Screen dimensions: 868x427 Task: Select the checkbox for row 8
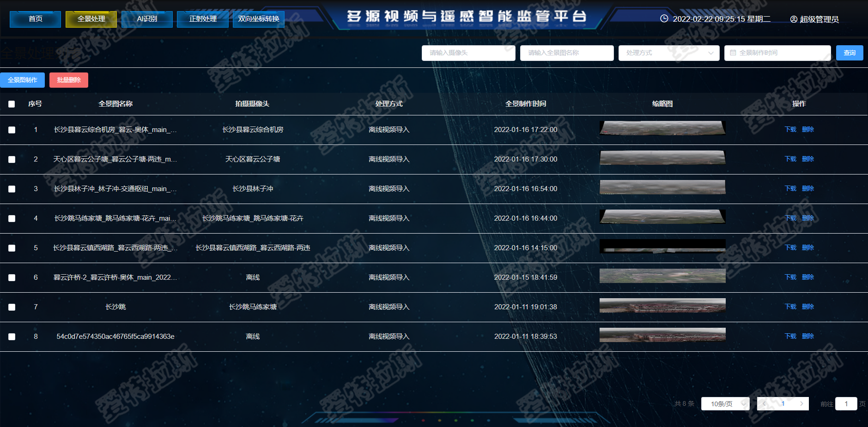click(x=12, y=337)
